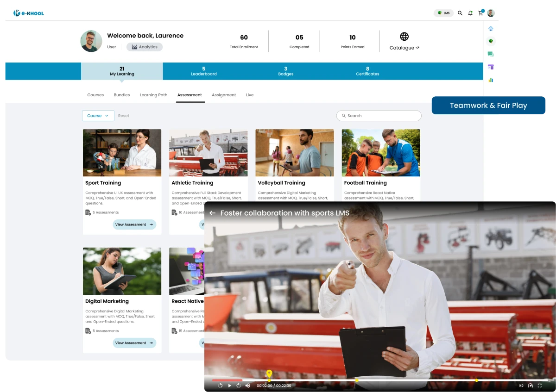556x392 pixels.
Task: Go back using the video title arrow
Action: point(212,213)
